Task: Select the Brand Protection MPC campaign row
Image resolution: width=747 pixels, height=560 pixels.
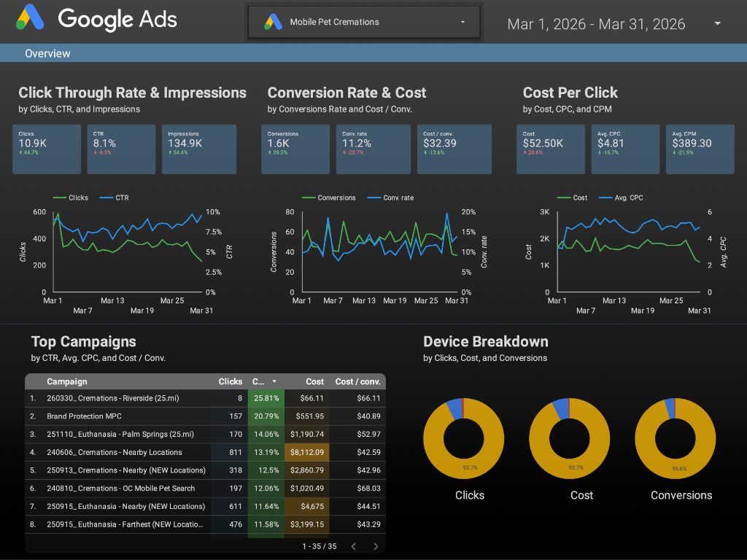Action: tap(205, 416)
